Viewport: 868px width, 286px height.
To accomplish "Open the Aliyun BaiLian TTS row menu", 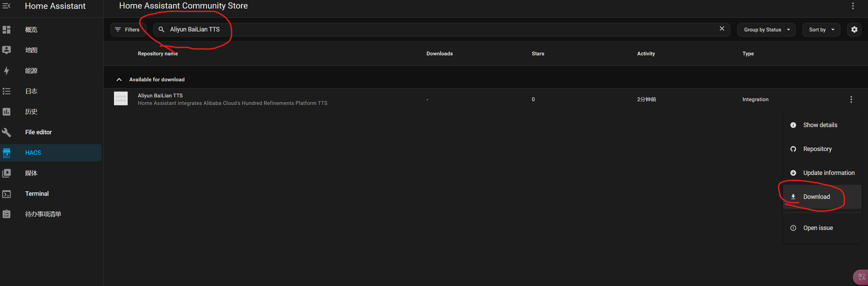I will (x=851, y=99).
